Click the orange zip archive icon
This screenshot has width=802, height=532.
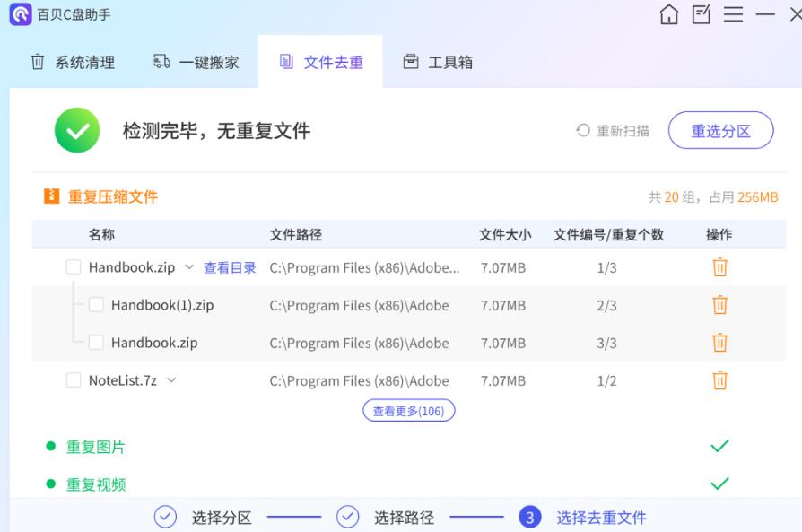pos(52,196)
